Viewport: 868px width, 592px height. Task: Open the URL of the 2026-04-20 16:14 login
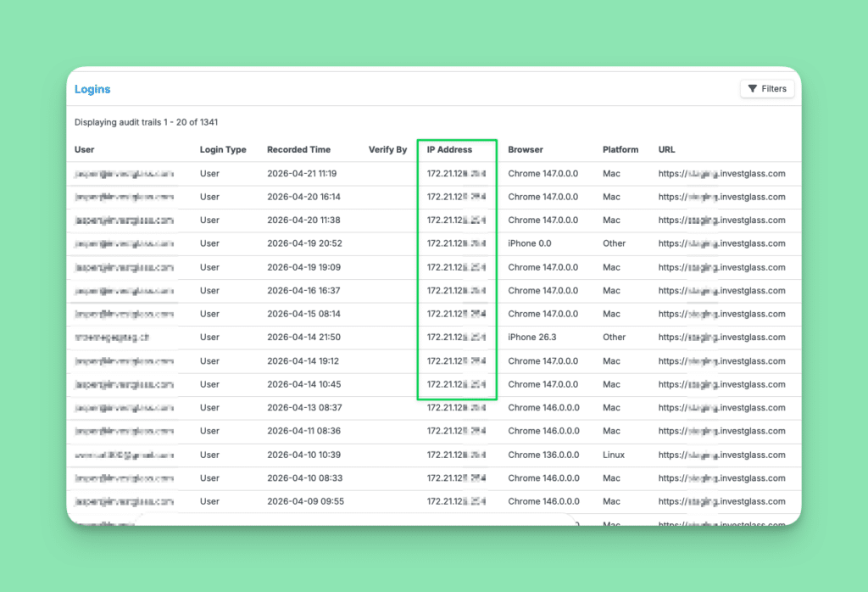point(722,197)
